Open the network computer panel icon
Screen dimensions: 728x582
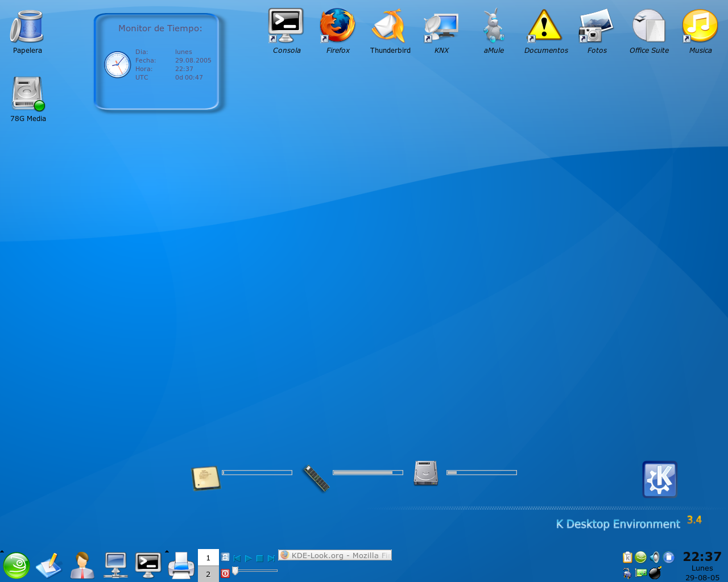tap(115, 566)
